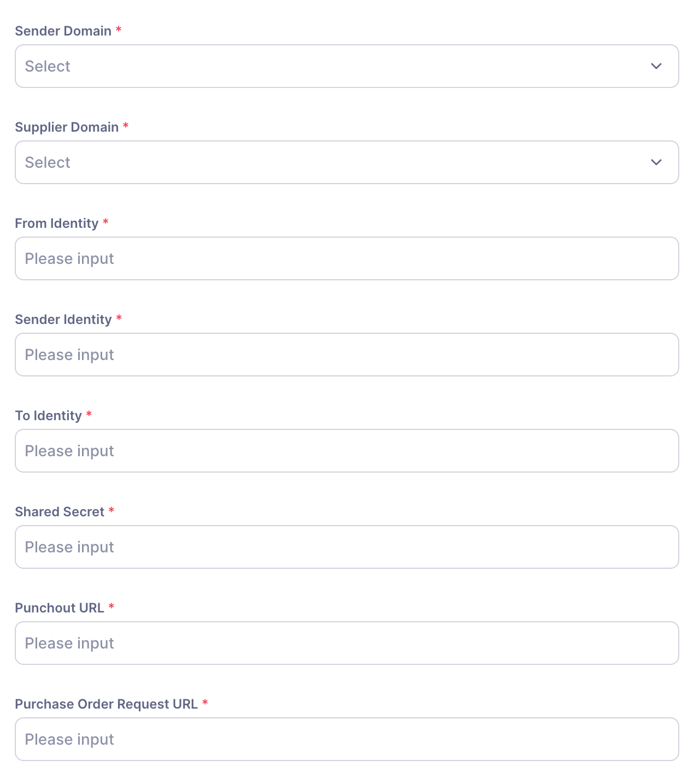Screen dimensions: 694x784
Task: Click the Purchase Order Request URL field
Action: (x=346, y=739)
